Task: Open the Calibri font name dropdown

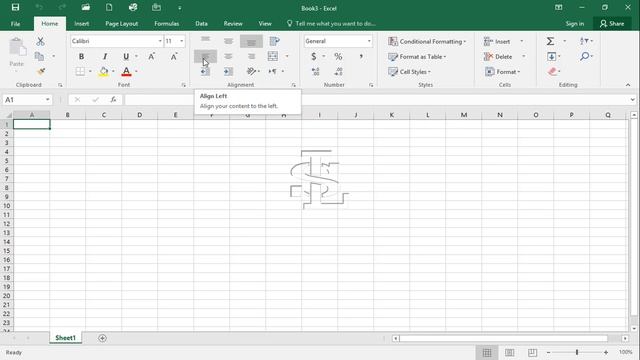Action: [160, 41]
